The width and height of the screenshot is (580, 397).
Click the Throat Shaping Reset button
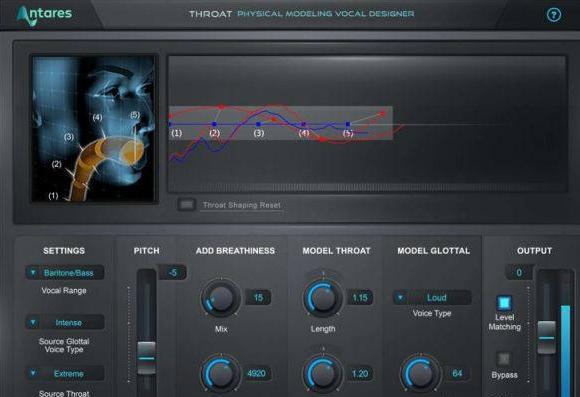click(187, 204)
